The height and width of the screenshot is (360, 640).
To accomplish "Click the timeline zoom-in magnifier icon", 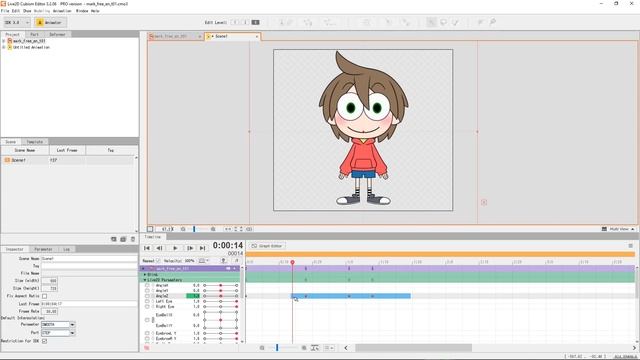I will tap(304, 348).
